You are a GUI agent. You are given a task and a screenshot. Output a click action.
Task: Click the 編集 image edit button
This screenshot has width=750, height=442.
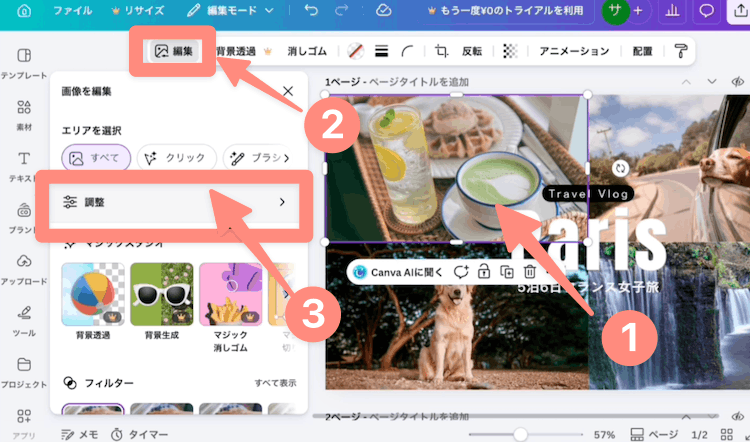click(173, 51)
